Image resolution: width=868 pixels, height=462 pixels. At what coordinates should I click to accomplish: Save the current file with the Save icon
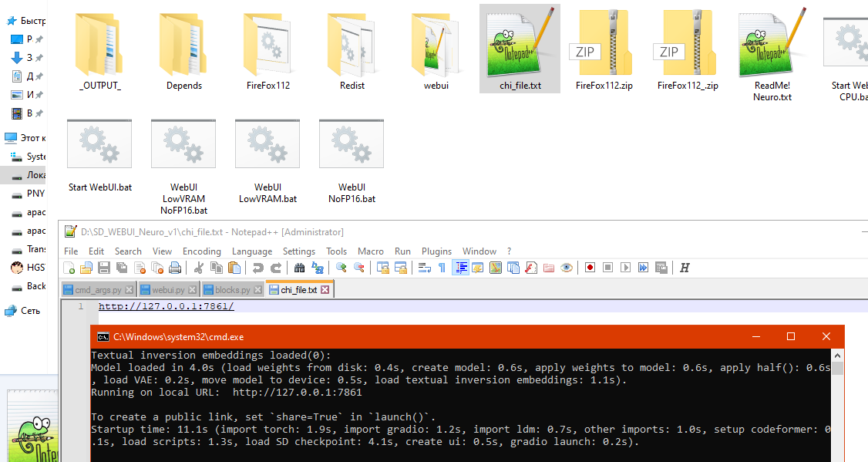click(x=104, y=268)
